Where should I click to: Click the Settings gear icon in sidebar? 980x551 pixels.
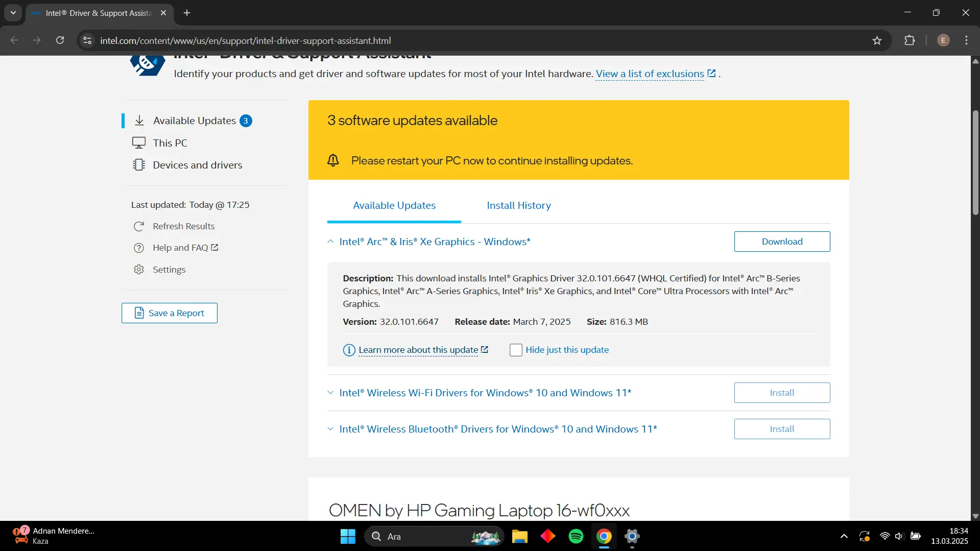click(139, 270)
